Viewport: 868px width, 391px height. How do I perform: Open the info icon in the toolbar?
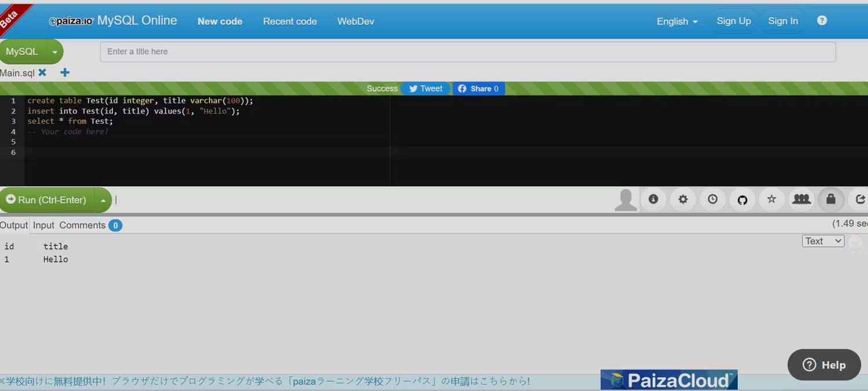coord(653,200)
